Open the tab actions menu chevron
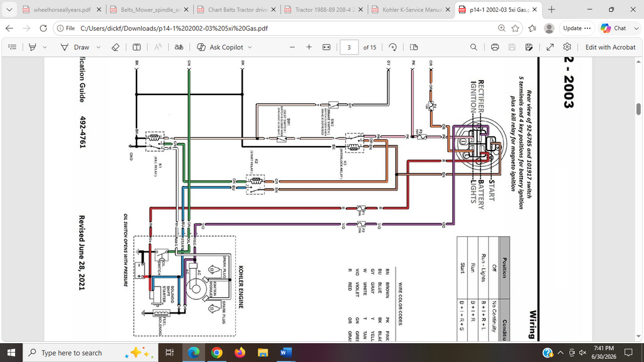This screenshot has height=362, width=644. coord(9,9)
